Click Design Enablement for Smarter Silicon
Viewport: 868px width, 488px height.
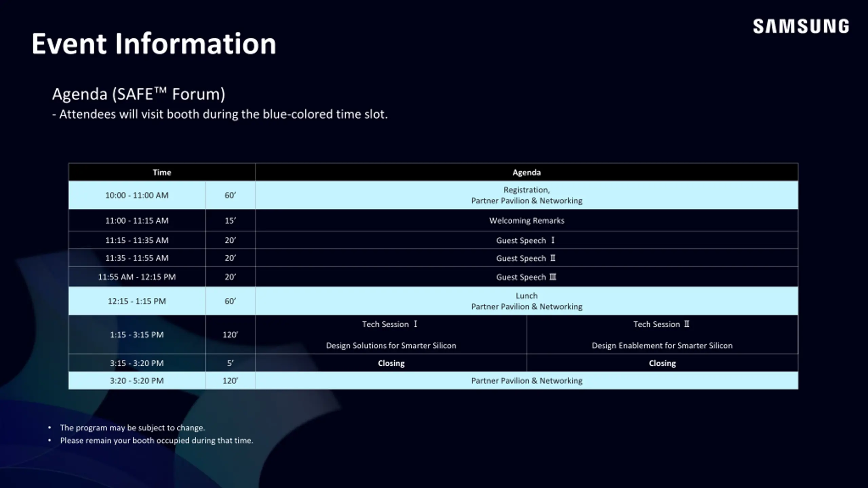coord(662,345)
